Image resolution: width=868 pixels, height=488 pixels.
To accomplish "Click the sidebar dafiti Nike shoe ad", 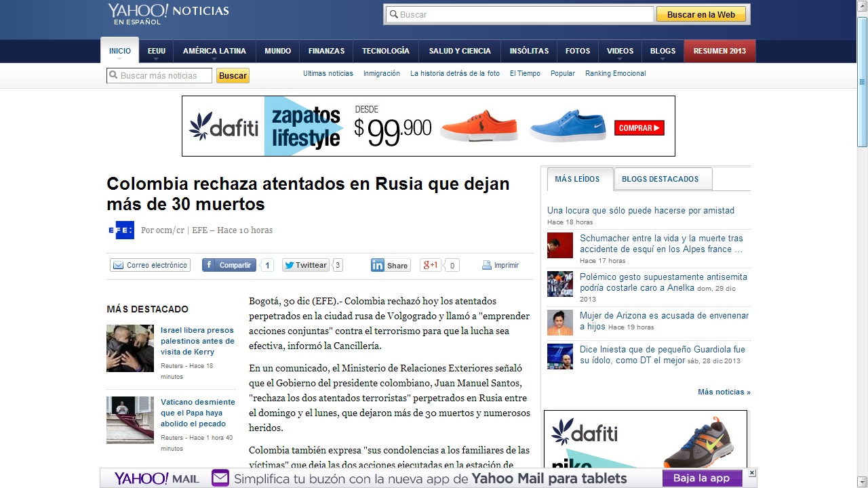I will tap(646, 439).
